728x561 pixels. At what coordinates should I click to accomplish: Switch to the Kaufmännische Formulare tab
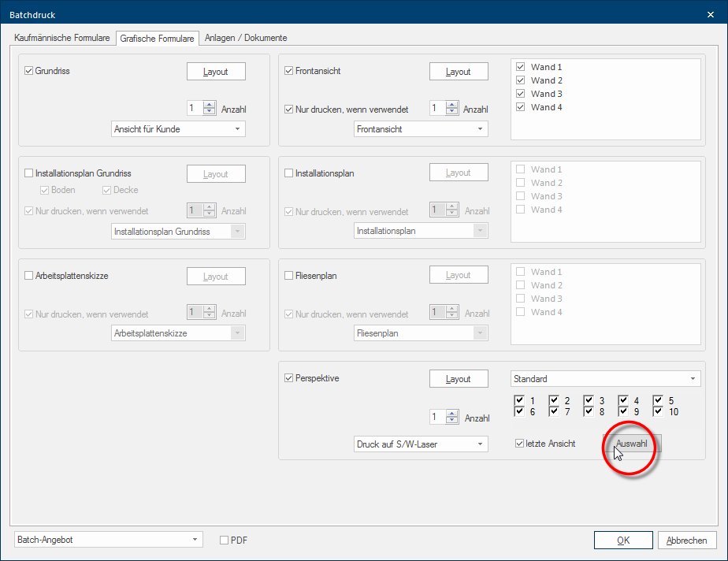coord(61,38)
